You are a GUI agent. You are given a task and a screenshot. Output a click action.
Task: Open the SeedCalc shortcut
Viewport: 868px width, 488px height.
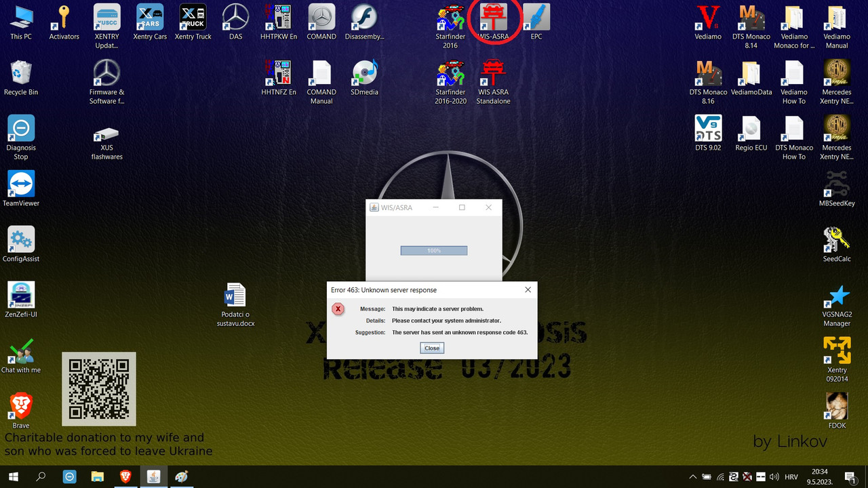click(837, 243)
